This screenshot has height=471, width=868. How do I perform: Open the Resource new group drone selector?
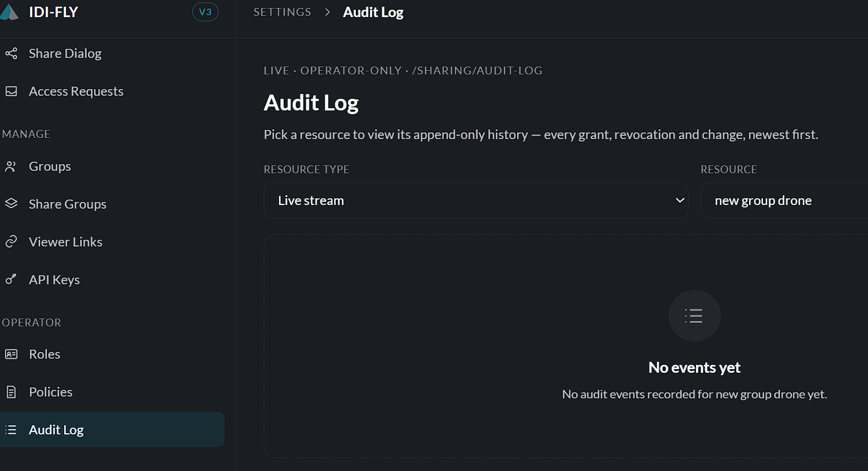(x=784, y=200)
